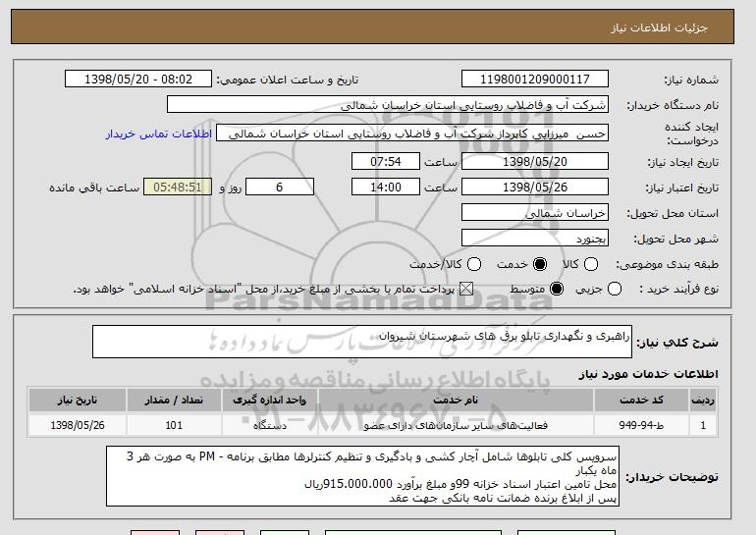Click the creation time field 07:54
Viewport: 756px width, 535px height.
point(386,161)
